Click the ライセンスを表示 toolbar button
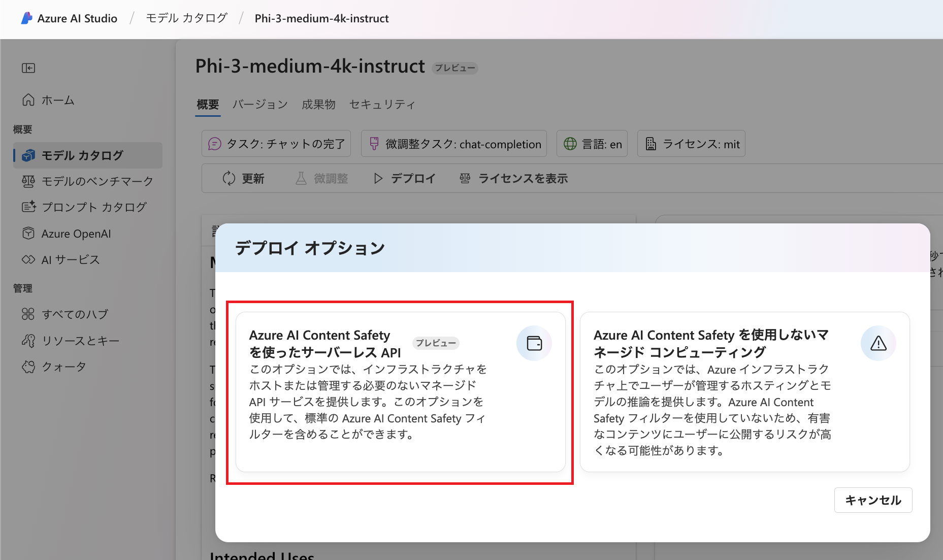 pos(513,179)
